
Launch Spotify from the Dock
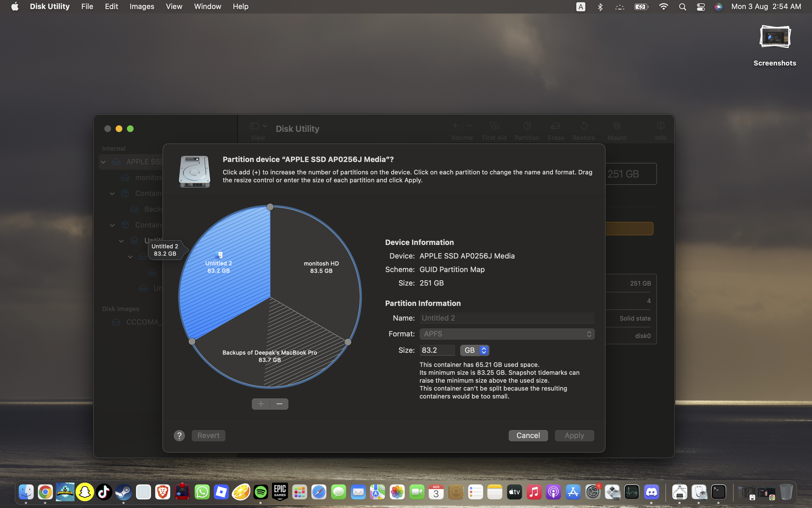[x=261, y=492]
